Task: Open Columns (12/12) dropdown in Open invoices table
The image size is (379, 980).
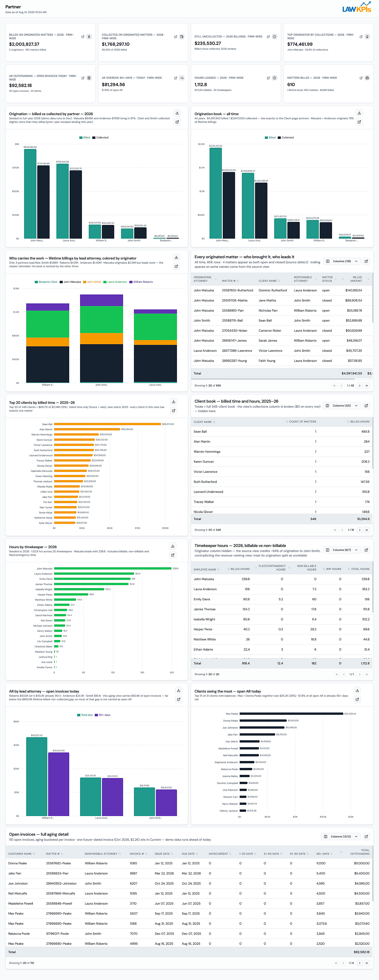Action: [341, 837]
